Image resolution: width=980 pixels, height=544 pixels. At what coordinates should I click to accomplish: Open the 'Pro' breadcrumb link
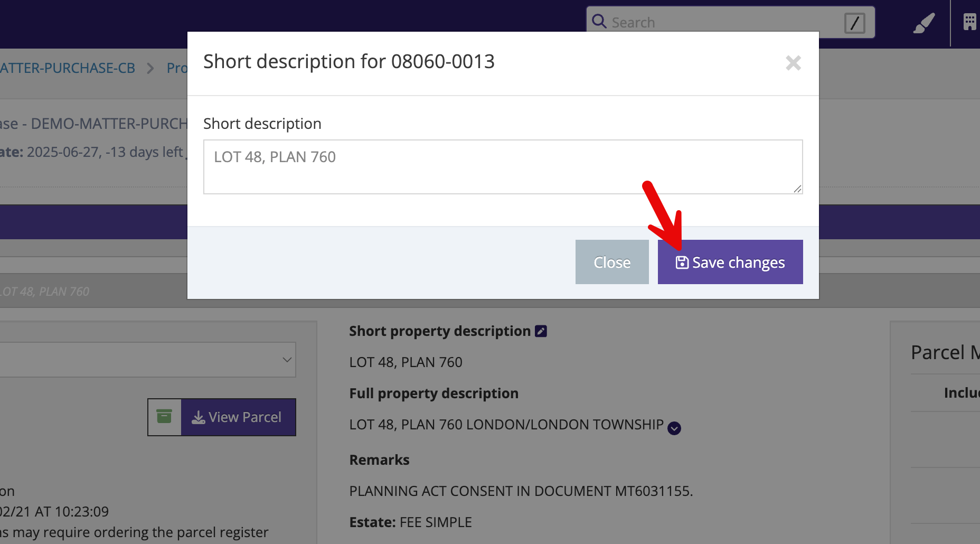[177, 68]
